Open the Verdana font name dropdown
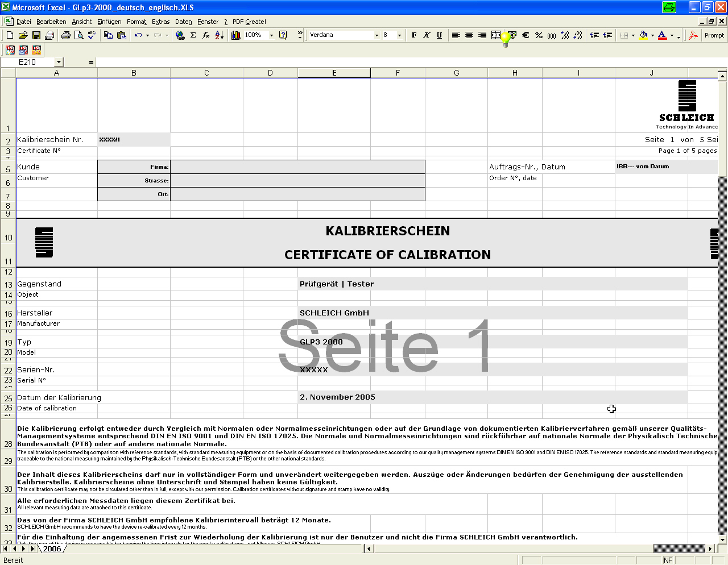Viewport: 728px width, 565px height. [377, 35]
